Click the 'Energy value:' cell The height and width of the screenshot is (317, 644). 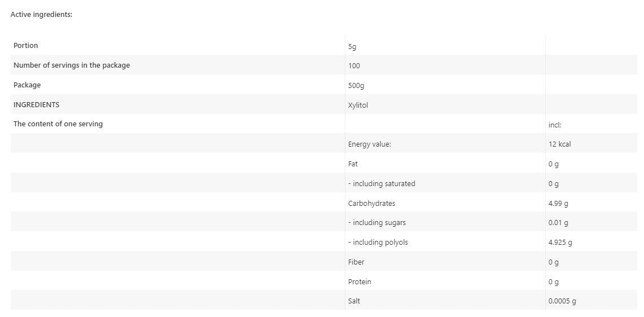369,144
